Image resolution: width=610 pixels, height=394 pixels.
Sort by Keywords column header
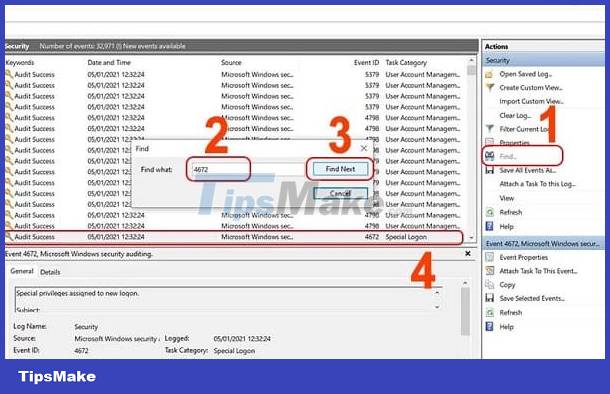(x=20, y=63)
